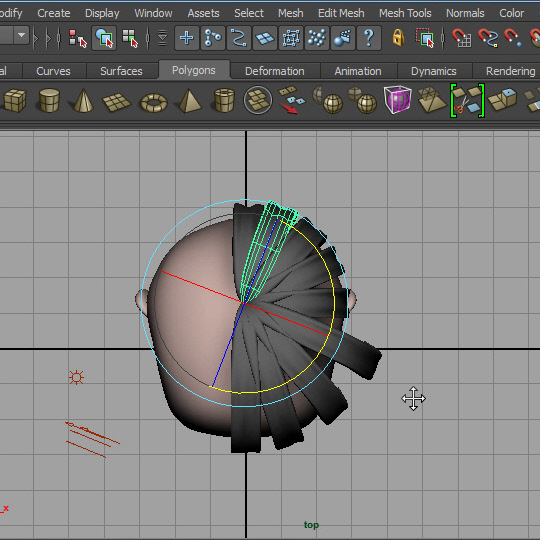Expand selection mask options arrow
540x540 pixels.
(x=162, y=38)
